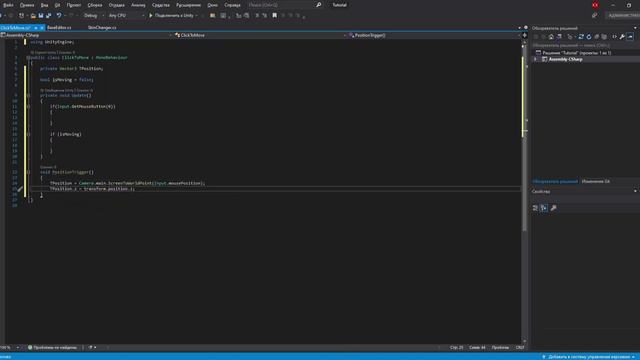Open the Solution Explorer window options dropdown

point(635,28)
